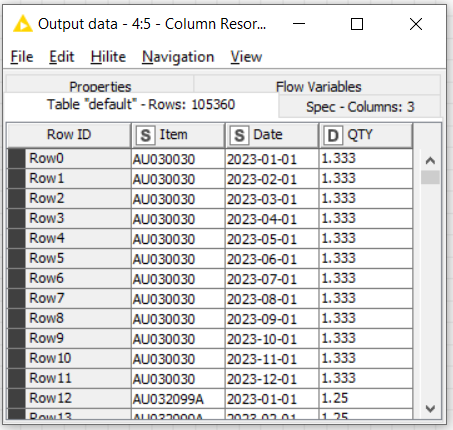453x430 pixels.
Task: Click the Row ID column header
Action: point(69,135)
